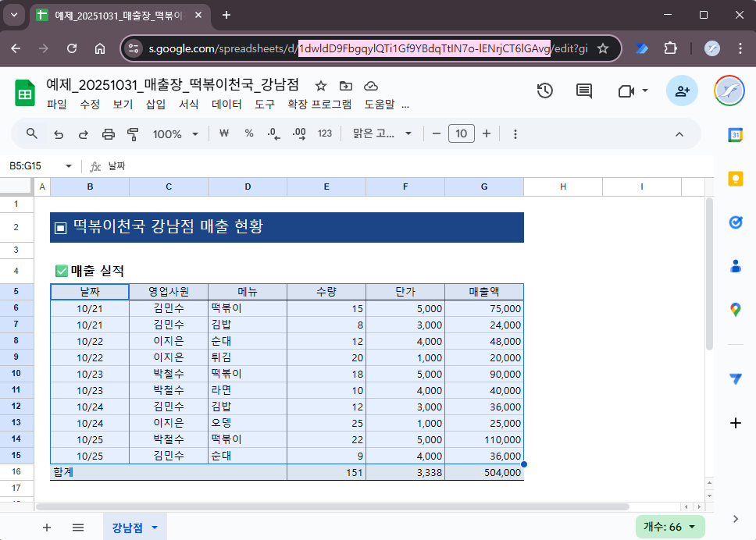Open the font family dropdown
The height and width of the screenshot is (540, 756).
(382, 134)
